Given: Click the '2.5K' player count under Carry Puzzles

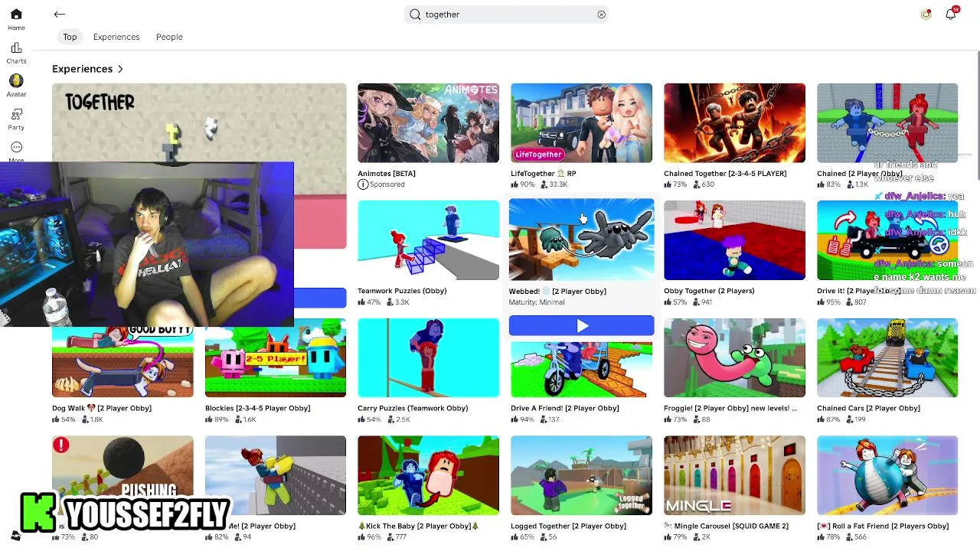Looking at the screenshot, I should 398,419.
